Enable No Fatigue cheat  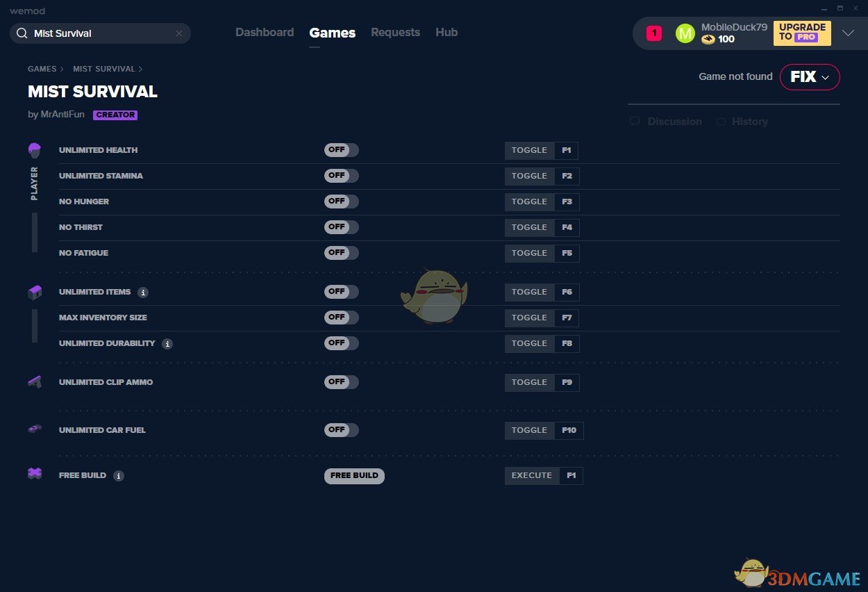(x=342, y=253)
